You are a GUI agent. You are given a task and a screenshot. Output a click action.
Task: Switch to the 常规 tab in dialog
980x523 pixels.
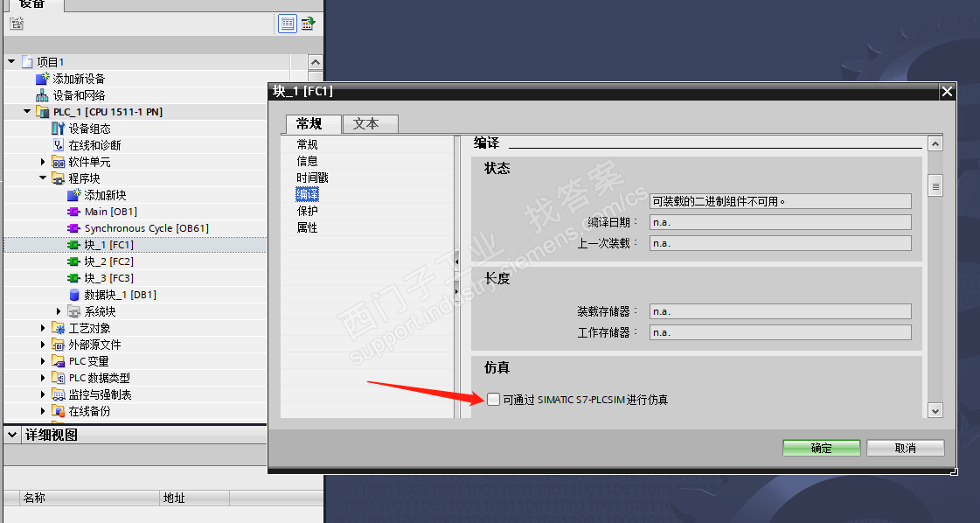click(x=314, y=124)
